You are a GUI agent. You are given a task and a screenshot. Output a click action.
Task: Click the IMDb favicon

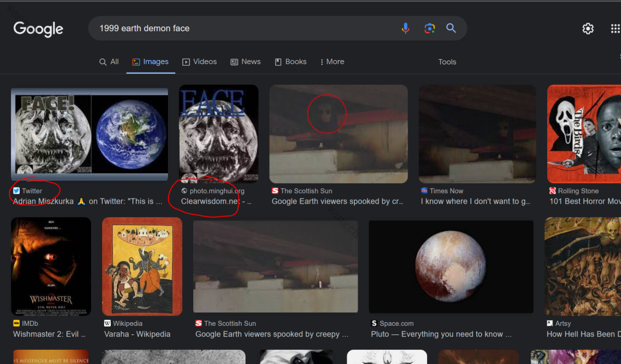[x=16, y=323]
